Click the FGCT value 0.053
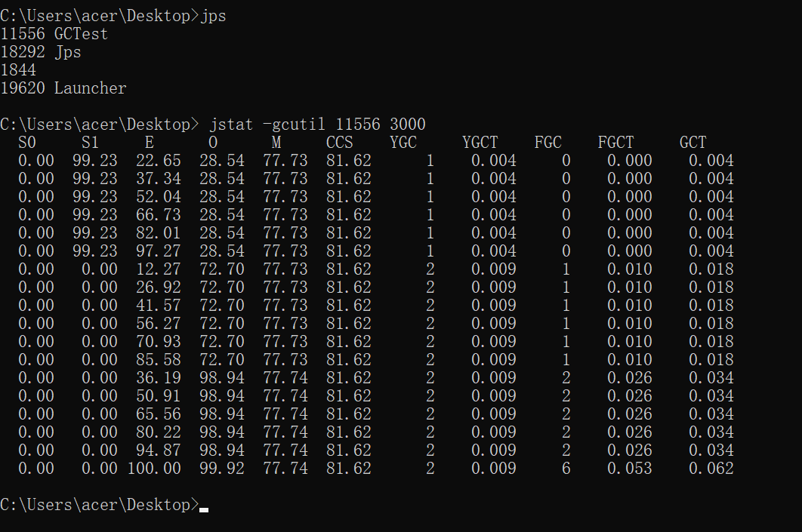The height and width of the screenshot is (532, 802). coord(630,469)
